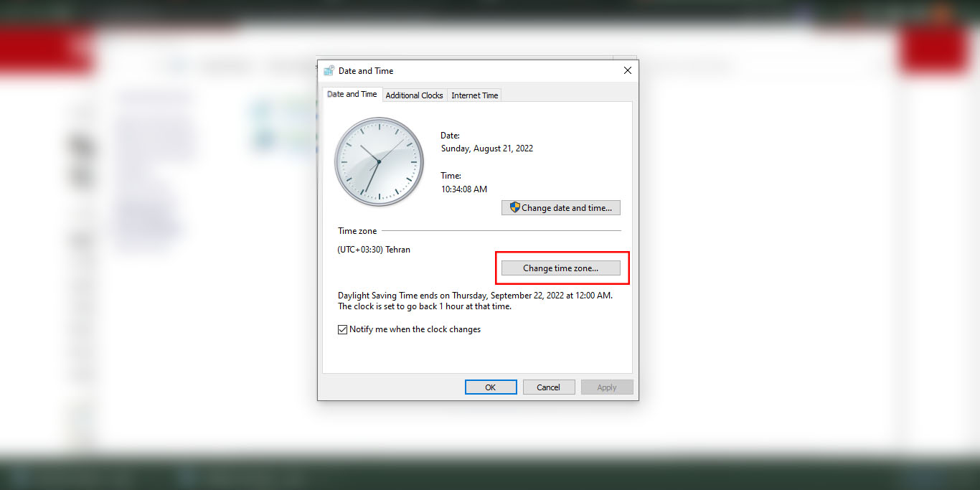Viewport: 980px width, 490px height.
Task: Click the Date and Time window title text
Action: coord(366,71)
